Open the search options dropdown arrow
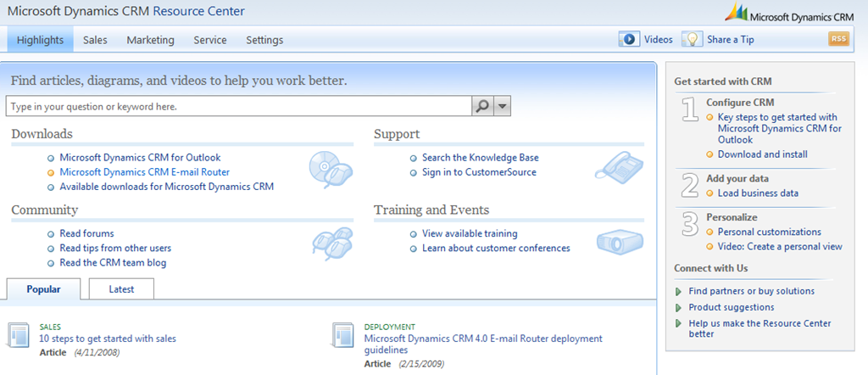This screenshot has height=375, width=868. 502,106
